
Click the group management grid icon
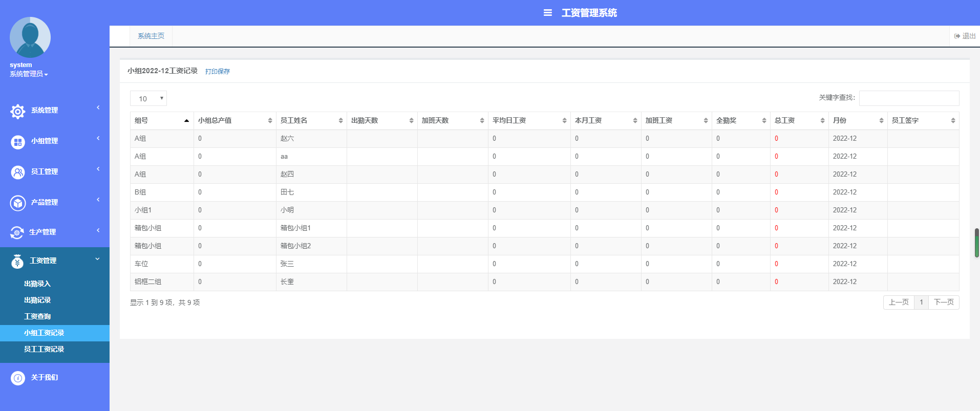(18, 142)
